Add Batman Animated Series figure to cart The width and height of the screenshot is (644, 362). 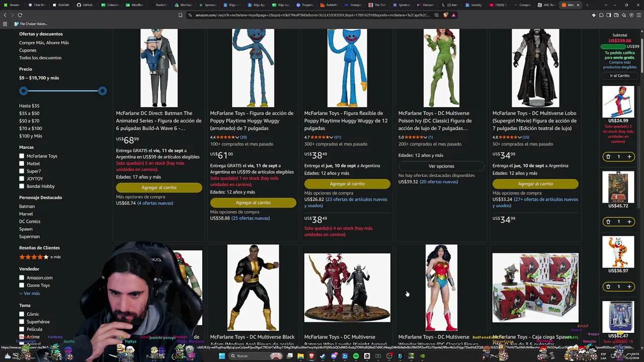(159, 188)
